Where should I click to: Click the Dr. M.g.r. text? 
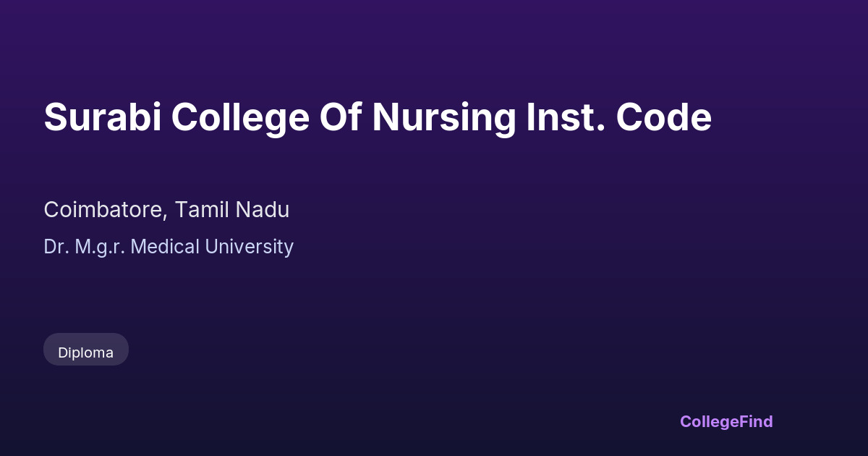84,247
